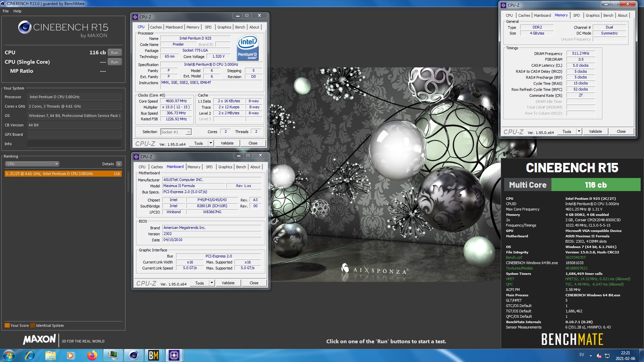This screenshot has width=644, height=362.
Task: Click Textures/Models green entry
Action: (519, 268)
